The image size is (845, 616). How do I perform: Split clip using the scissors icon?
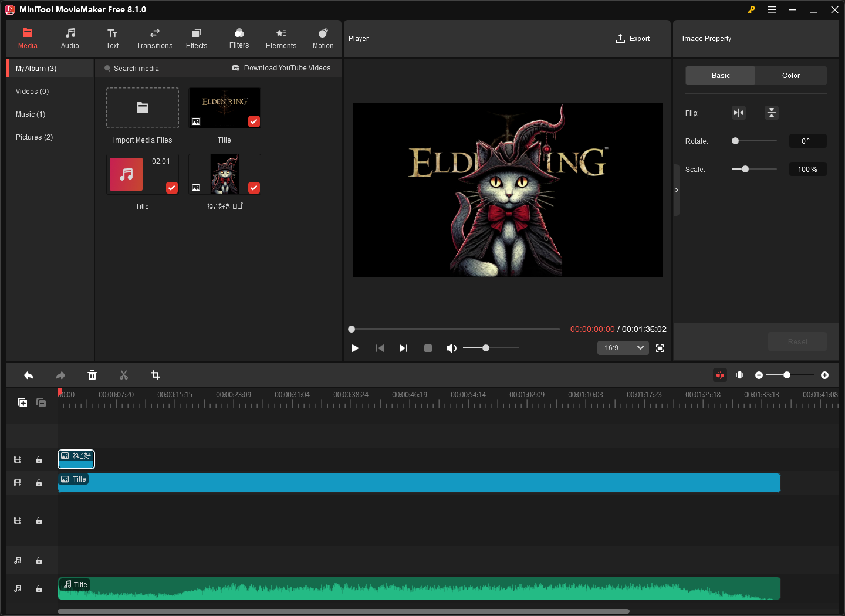pos(124,375)
